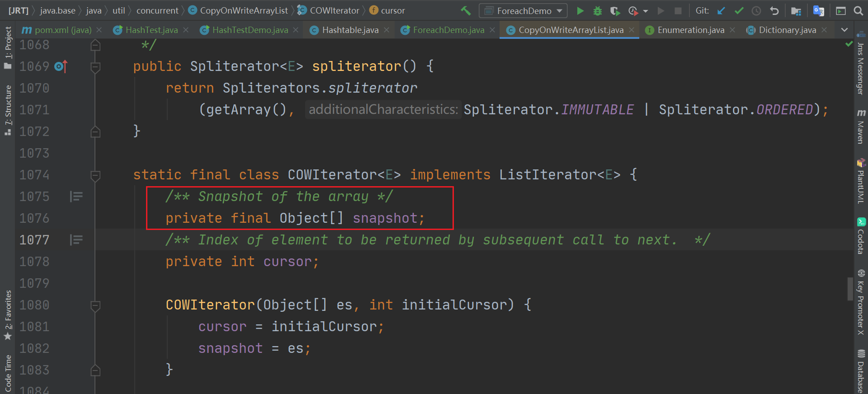Image resolution: width=868 pixels, height=394 pixels.
Task: Toggle rendered doc comment line 1077
Action: pyautogui.click(x=76, y=240)
